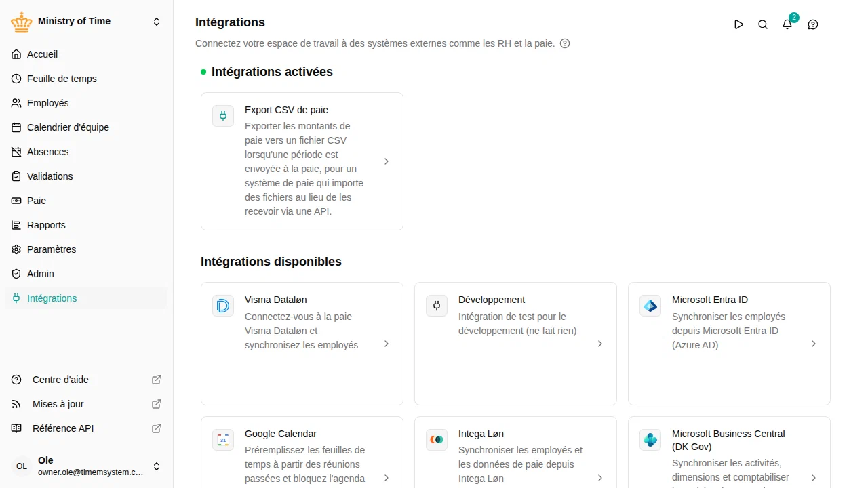This screenshot has height=488, width=868.
Task: Open Export CSV de paie card chevron
Action: (x=387, y=161)
